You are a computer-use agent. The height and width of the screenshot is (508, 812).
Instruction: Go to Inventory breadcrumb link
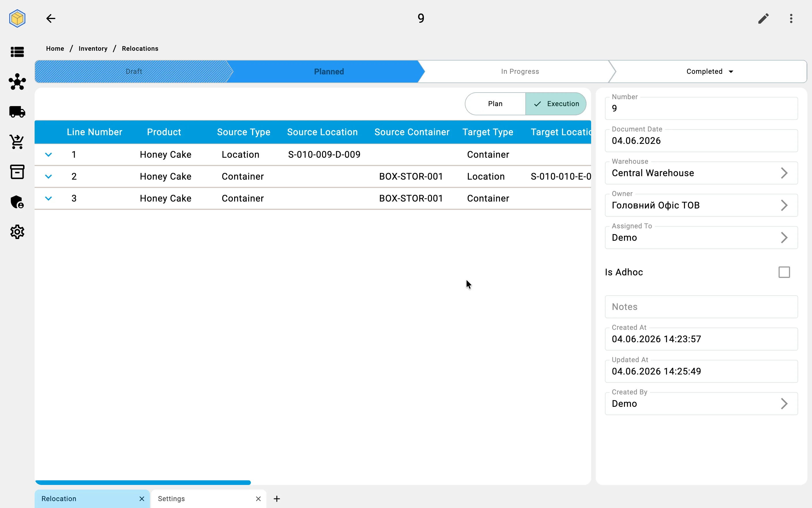(93, 49)
